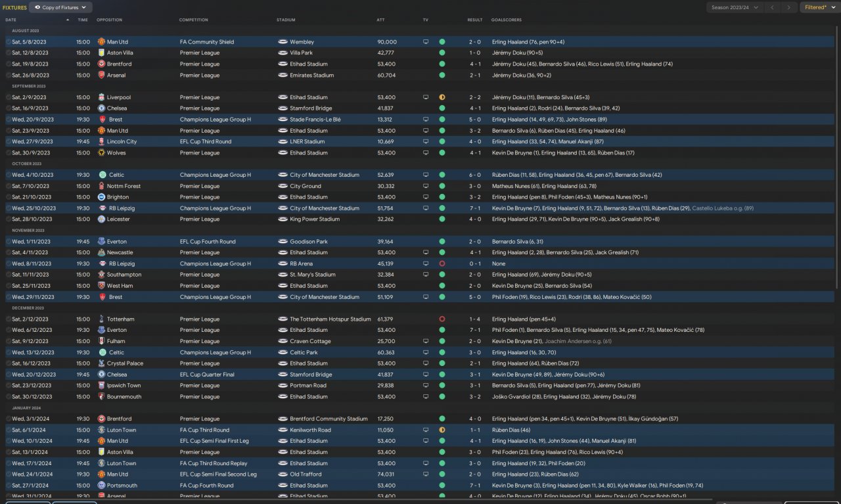Viewport: 841px width, 504px height.
Task: Click the Newcastle club badge
Action: (101, 252)
